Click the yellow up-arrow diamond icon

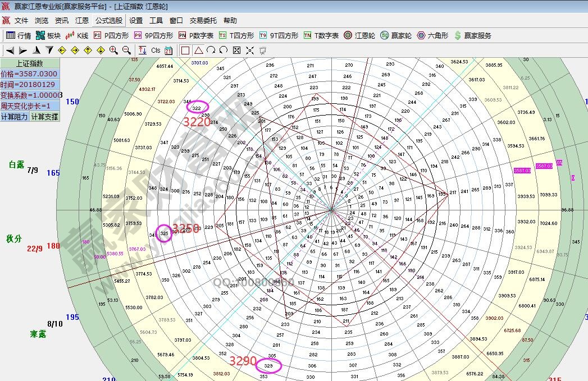[88, 50]
